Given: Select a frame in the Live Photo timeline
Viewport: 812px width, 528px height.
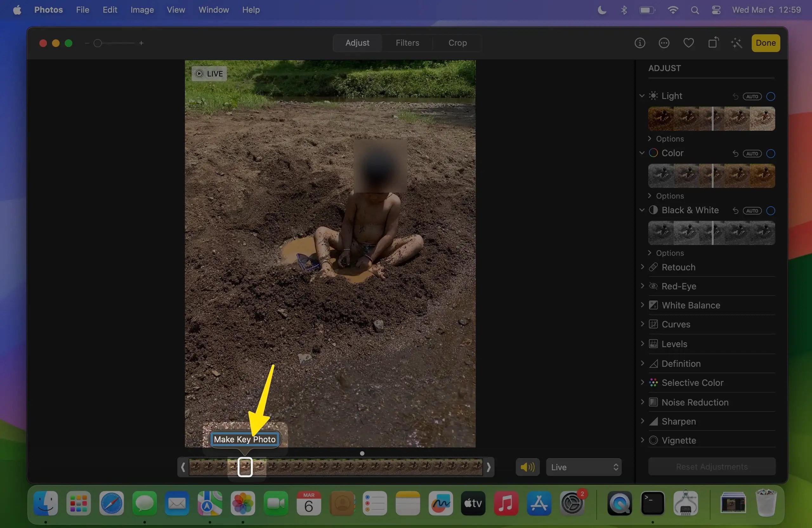Looking at the screenshot, I should pyautogui.click(x=245, y=467).
